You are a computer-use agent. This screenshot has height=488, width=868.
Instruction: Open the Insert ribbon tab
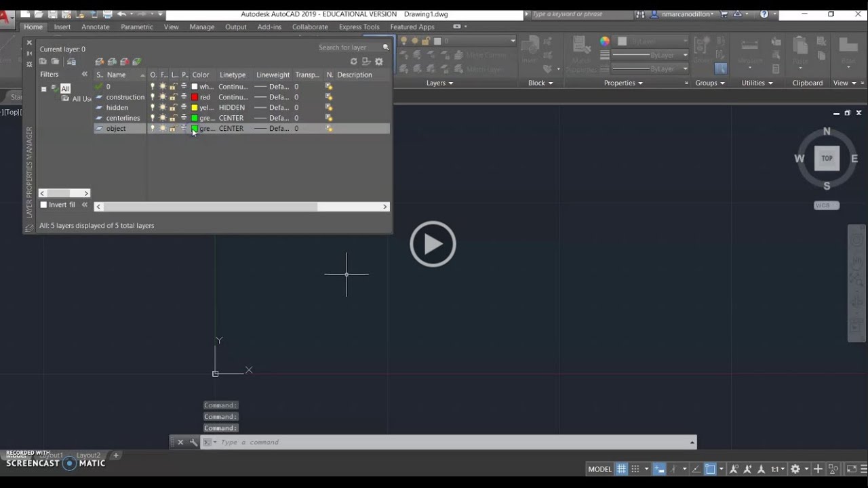point(62,27)
